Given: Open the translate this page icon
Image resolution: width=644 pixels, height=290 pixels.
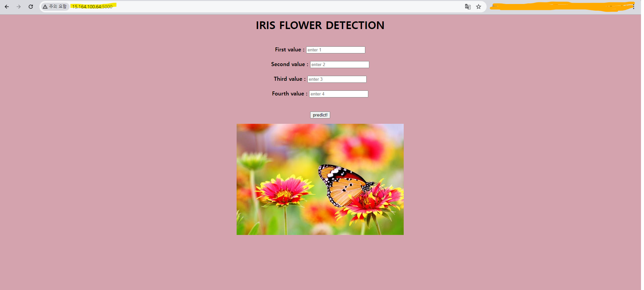Looking at the screenshot, I should [x=468, y=7].
